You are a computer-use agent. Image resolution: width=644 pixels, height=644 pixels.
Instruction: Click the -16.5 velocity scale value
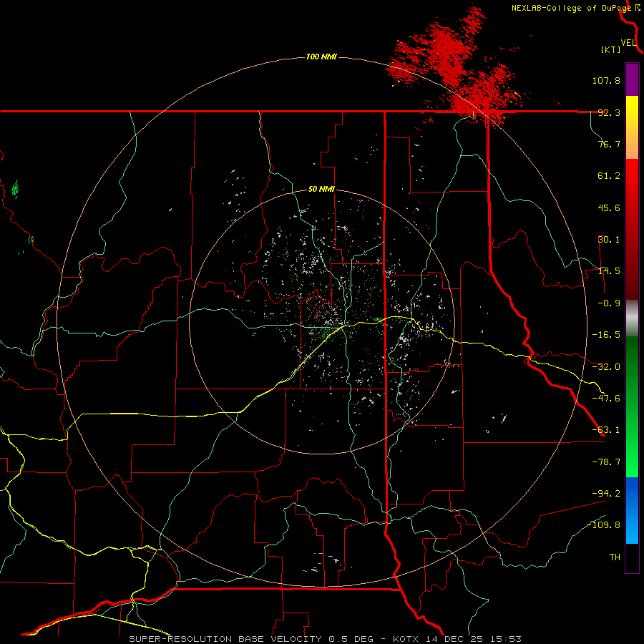606,335
